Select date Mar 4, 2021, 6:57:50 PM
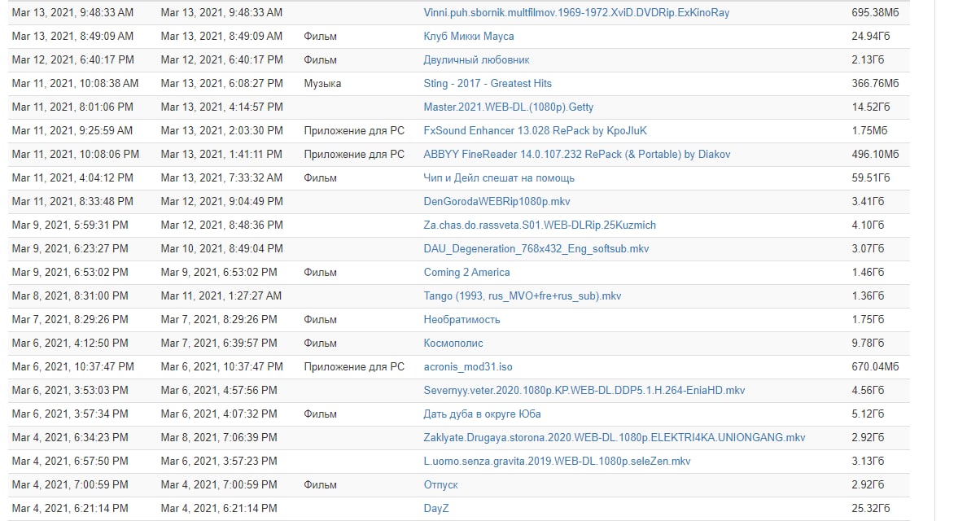980x521 pixels. tap(69, 462)
